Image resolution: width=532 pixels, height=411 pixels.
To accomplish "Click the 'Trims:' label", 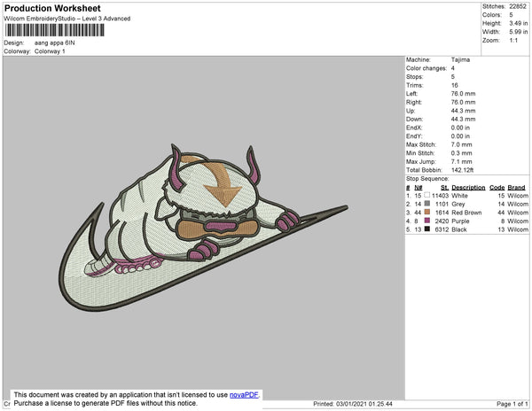I will pos(415,85).
